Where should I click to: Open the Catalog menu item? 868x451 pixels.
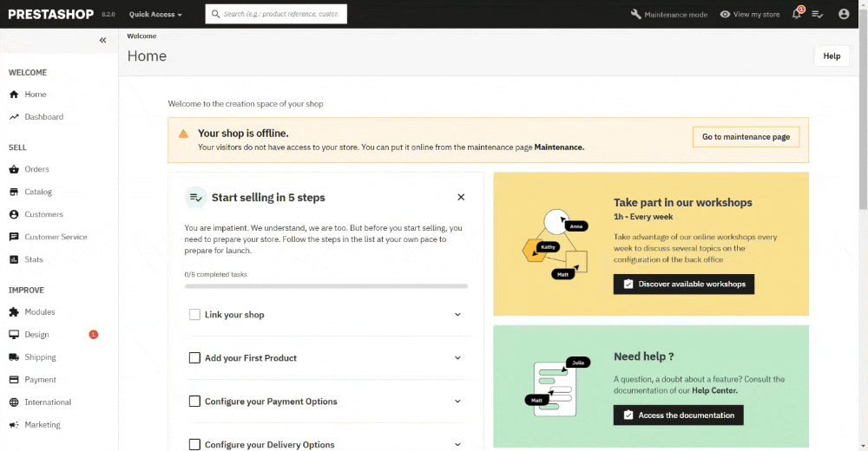click(37, 192)
